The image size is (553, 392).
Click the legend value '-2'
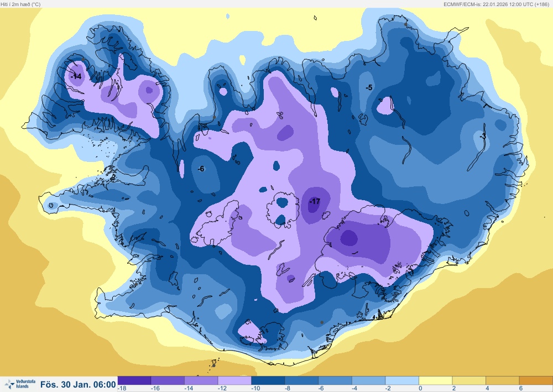[x=389, y=389]
